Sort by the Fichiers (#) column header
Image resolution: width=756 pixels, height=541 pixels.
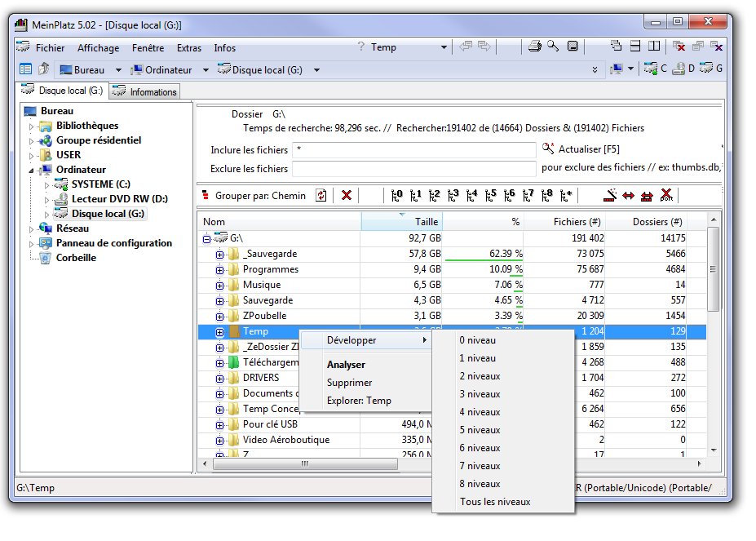click(x=564, y=221)
